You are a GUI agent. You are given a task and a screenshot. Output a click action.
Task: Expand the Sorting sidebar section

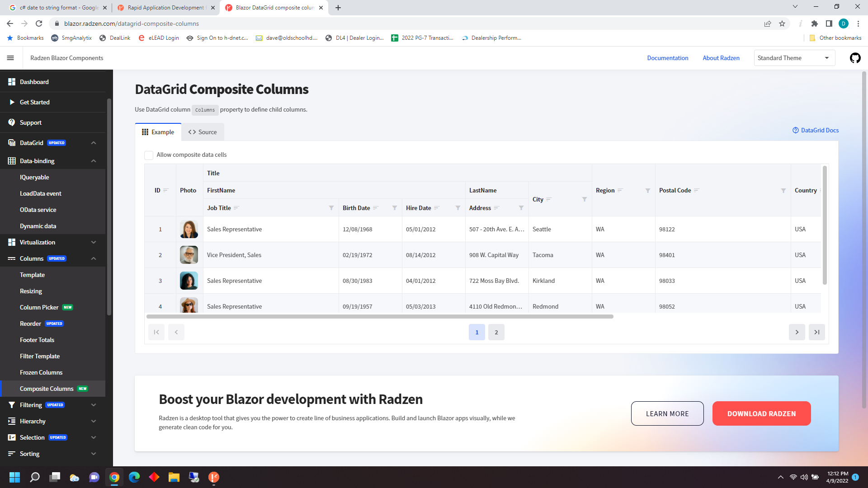tap(94, 454)
